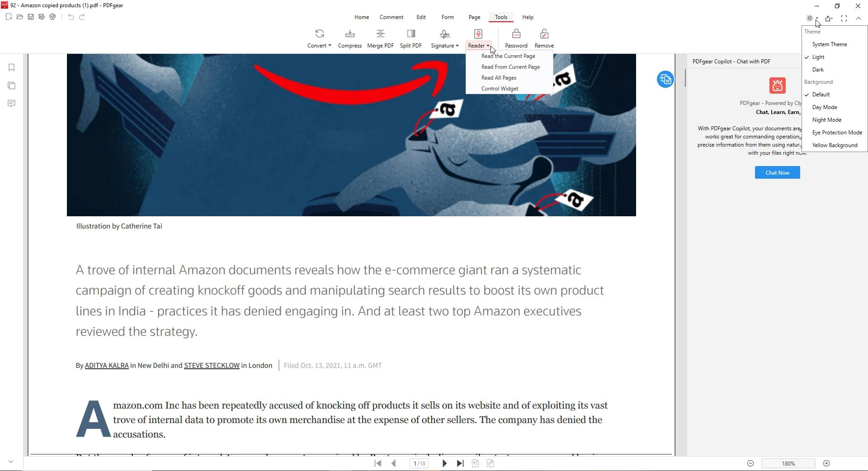Save the document with floppy icon

[x=31, y=17]
